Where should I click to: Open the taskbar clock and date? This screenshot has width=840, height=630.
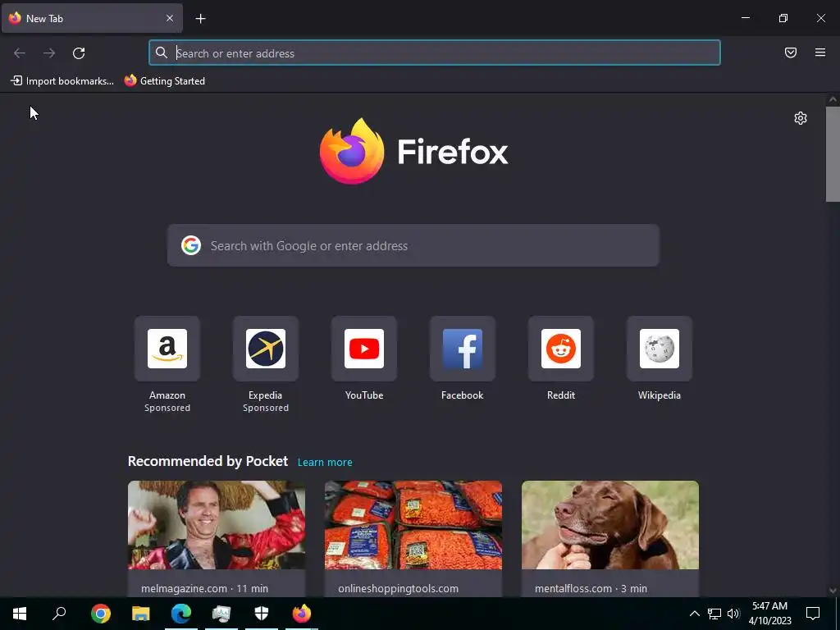(x=769, y=614)
